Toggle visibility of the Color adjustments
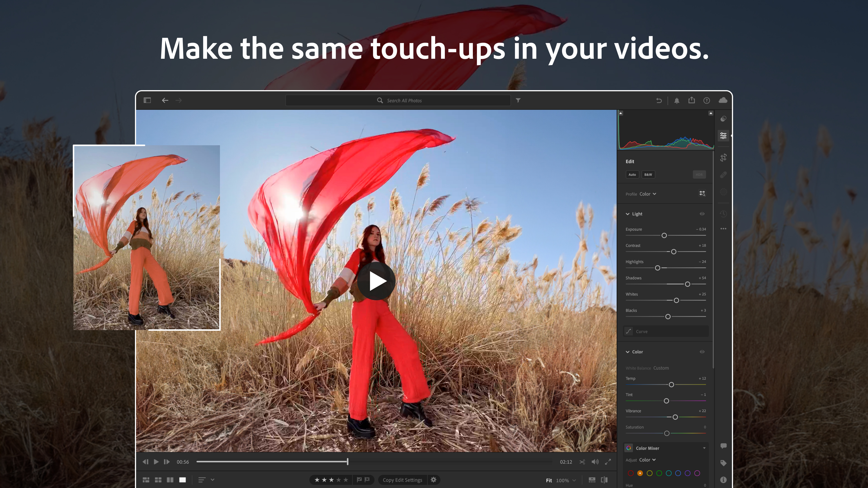Viewport: 868px width, 488px height. click(x=702, y=352)
